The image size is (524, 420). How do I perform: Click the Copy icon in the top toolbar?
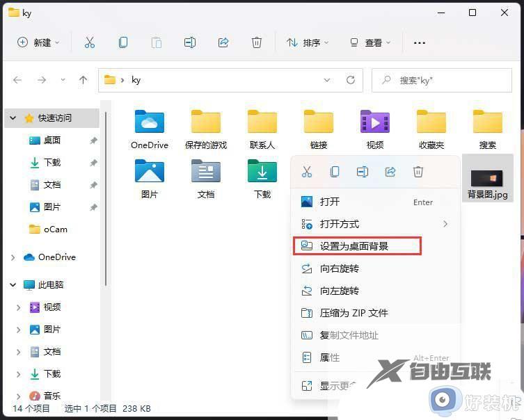(123, 42)
